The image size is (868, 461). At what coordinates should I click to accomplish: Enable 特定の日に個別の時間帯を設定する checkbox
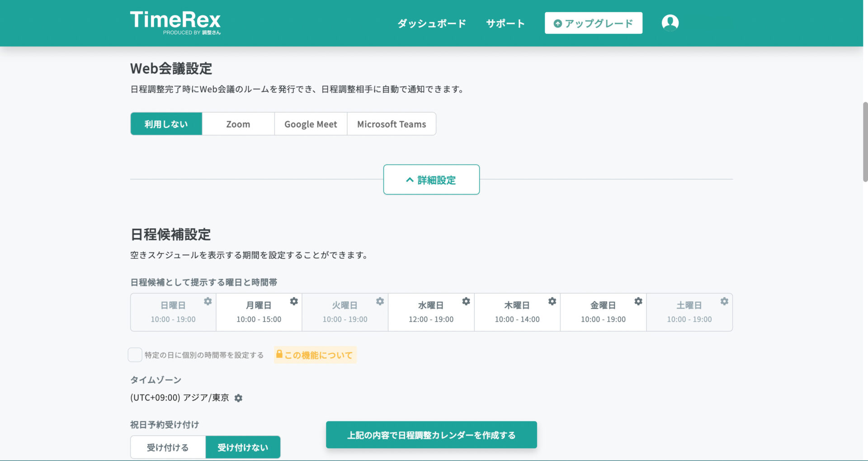[x=135, y=355]
